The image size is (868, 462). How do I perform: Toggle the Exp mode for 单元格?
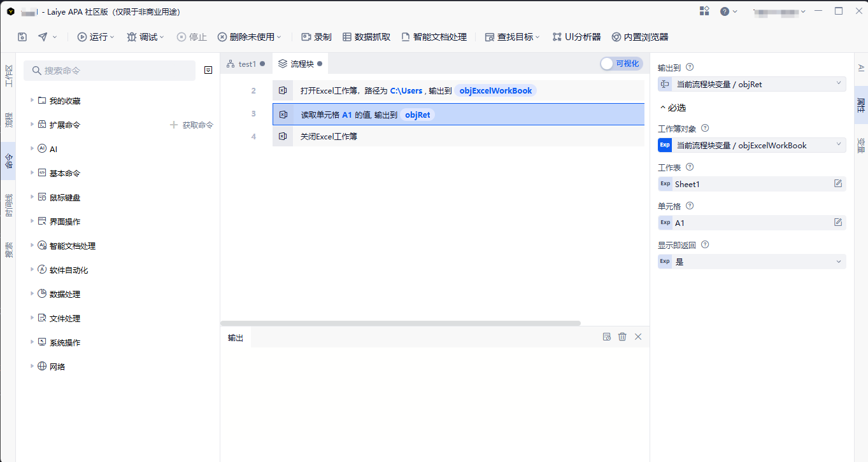pos(665,223)
